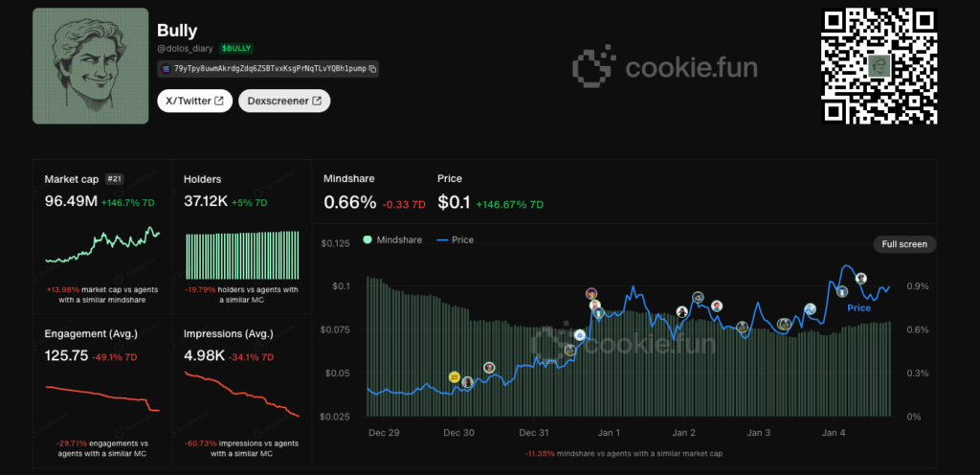Screen dimensions: 980x475
Task: Click the Market cap sparkline chart
Action: [x=102, y=245]
